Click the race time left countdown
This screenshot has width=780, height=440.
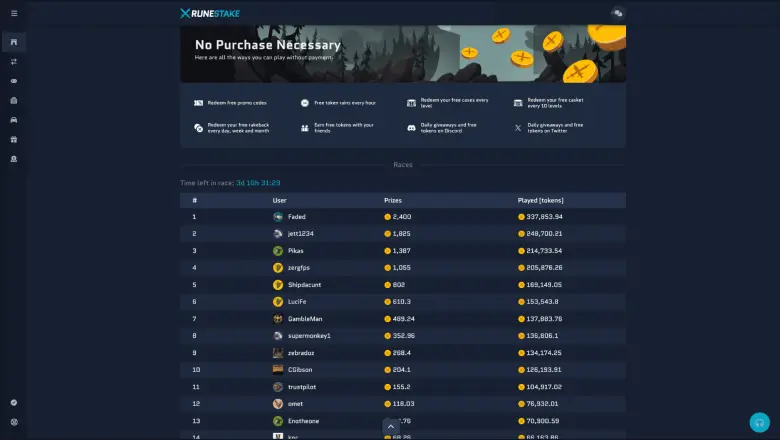click(x=258, y=183)
